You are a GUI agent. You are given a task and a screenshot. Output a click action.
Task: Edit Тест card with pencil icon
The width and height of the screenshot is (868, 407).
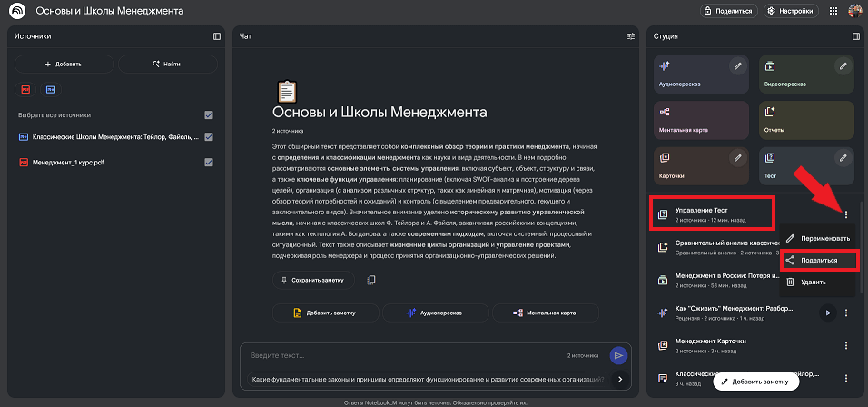tap(843, 158)
